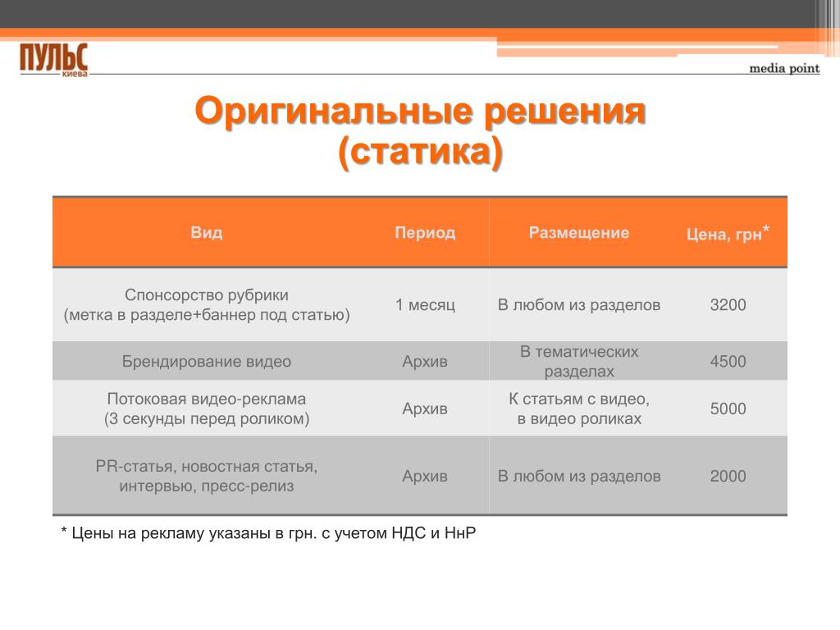The width and height of the screenshot is (840, 630).
Task: Select the slide title Оригинальные решения (статика)
Action: (x=421, y=131)
